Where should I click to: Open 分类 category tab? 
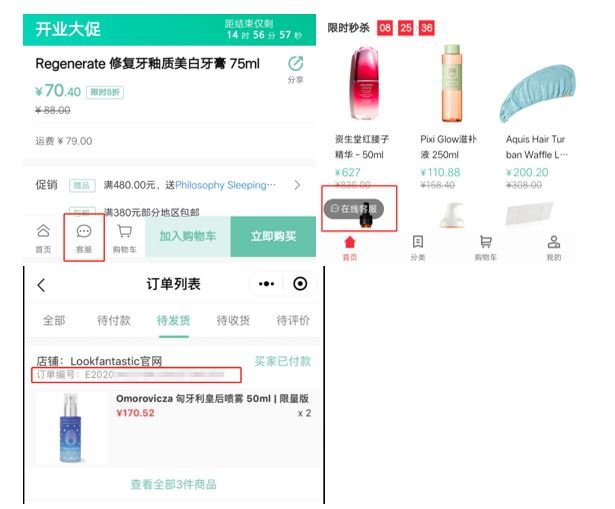click(418, 248)
